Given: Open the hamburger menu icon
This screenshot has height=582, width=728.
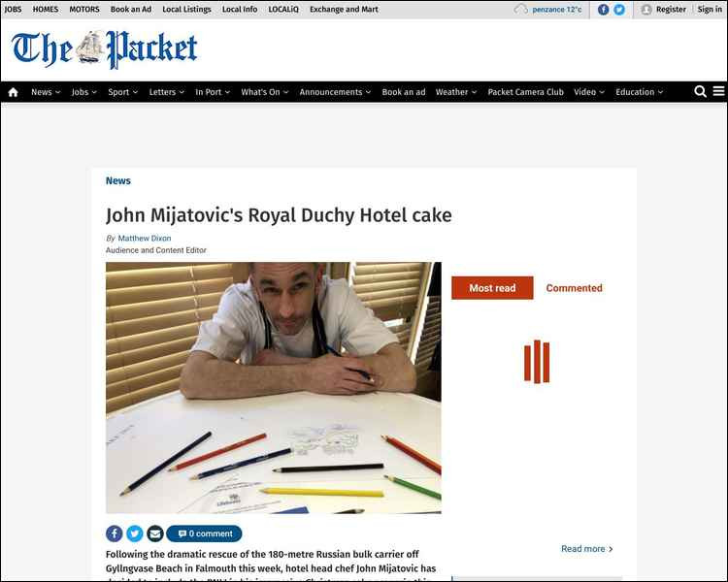Looking at the screenshot, I should point(718,91).
